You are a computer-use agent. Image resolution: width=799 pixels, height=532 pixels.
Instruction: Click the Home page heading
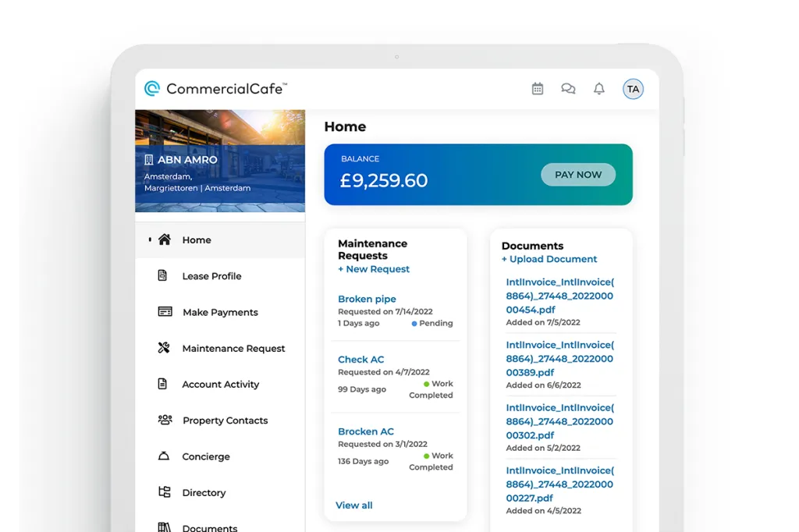345,126
